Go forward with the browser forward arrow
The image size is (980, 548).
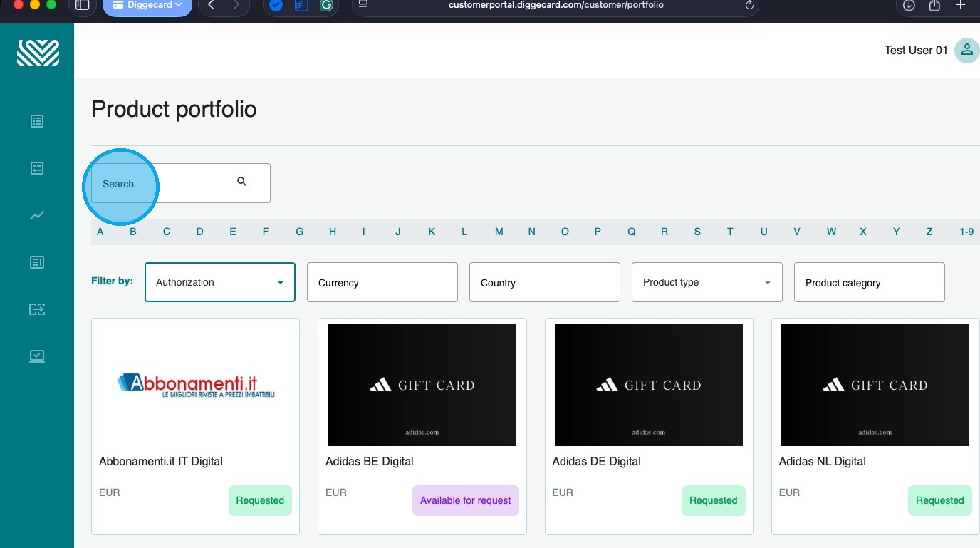236,5
